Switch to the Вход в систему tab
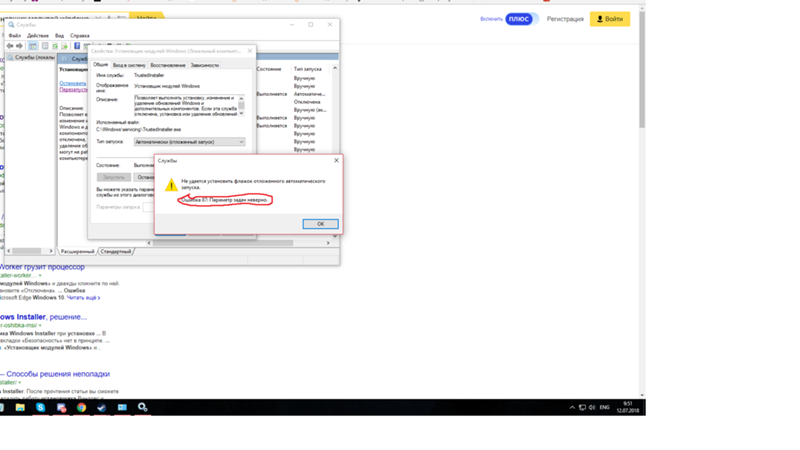 point(129,65)
